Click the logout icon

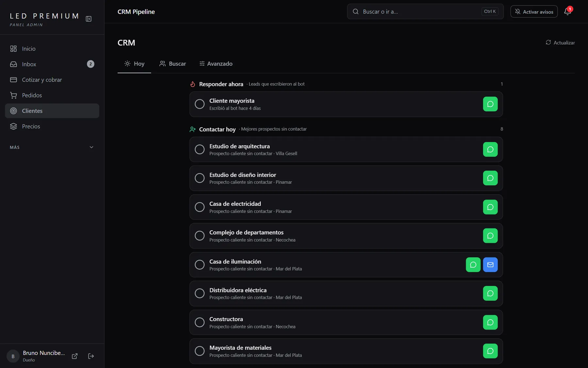tap(91, 356)
